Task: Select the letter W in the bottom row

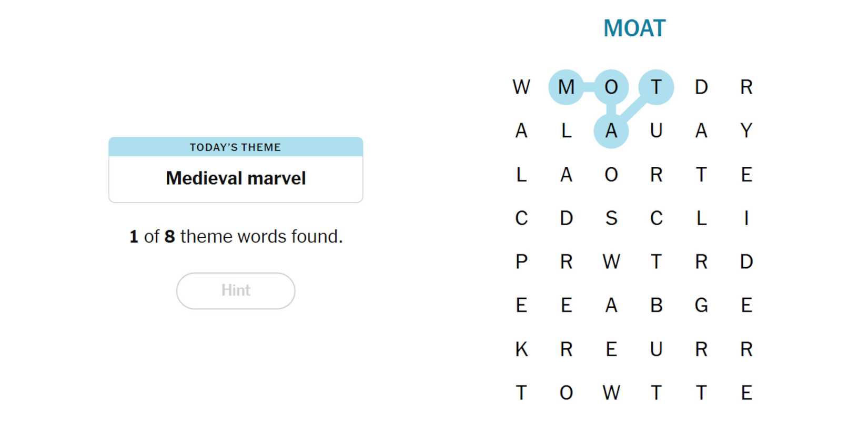Action: pyautogui.click(x=611, y=392)
